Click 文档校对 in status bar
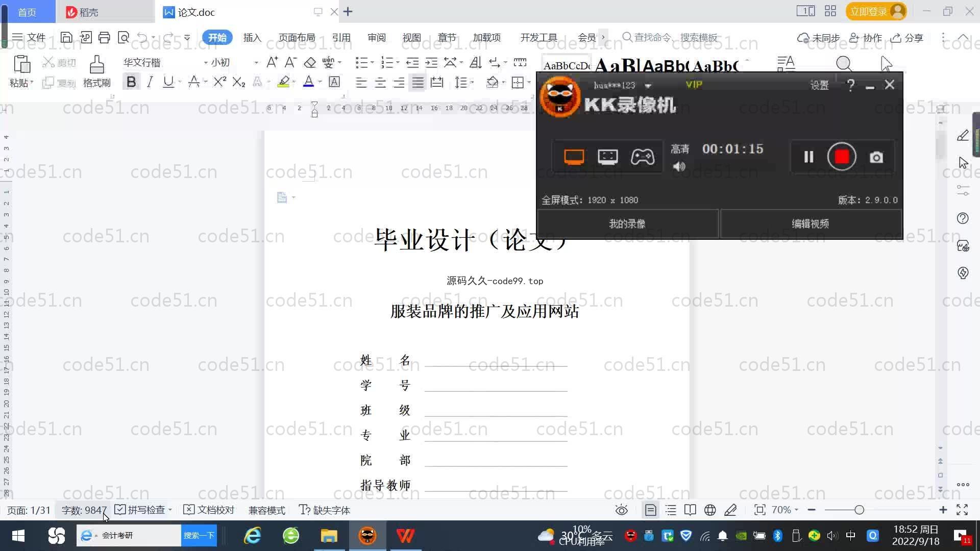 pos(209,510)
